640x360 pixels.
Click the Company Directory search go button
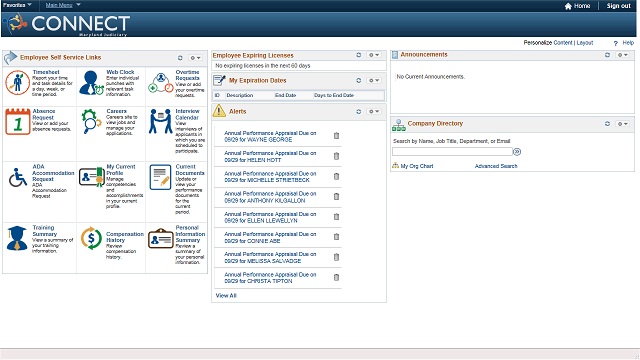[517, 152]
